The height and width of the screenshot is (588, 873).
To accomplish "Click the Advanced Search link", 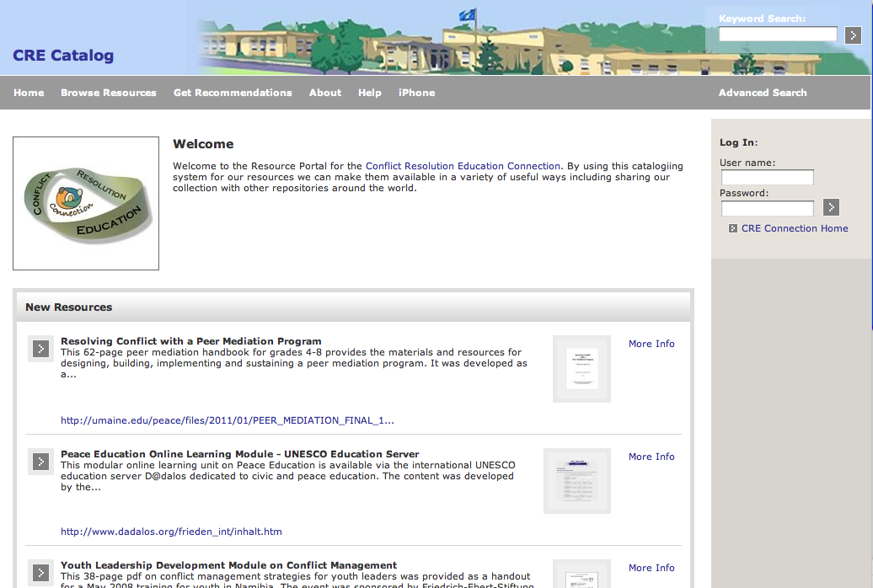I will [763, 93].
